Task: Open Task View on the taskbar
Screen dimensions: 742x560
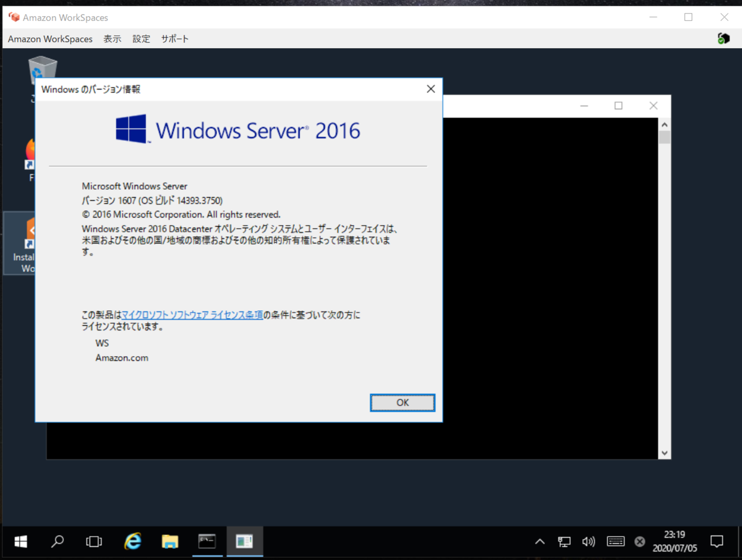Action: 94,542
